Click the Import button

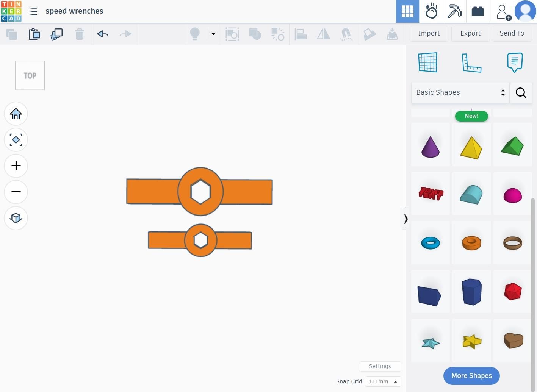click(x=429, y=34)
